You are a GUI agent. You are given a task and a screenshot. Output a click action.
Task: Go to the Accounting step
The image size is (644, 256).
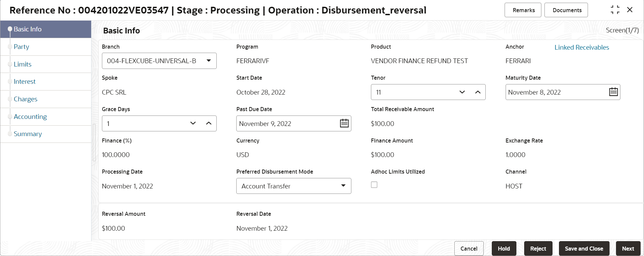(x=30, y=117)
